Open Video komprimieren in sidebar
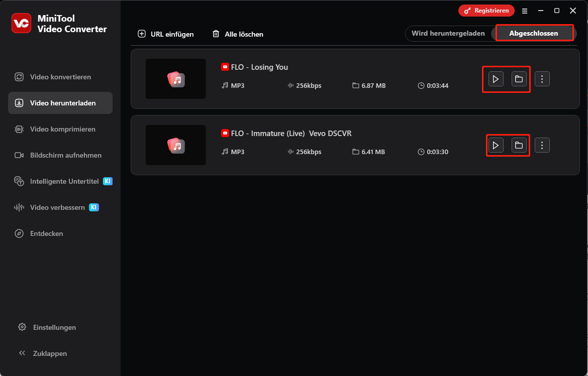 pyautogui.click(x=60, y=129)
